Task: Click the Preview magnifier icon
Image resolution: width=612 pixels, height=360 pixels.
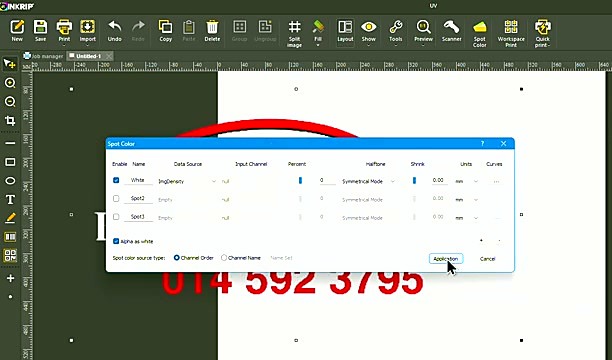Action: [x=423, y=31]
